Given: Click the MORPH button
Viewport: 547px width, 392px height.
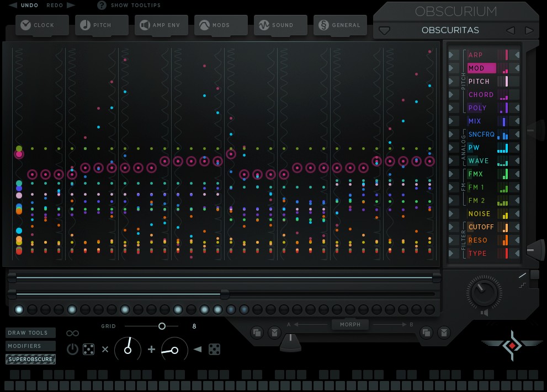Looking at the screenshot, I should tap(350, 325).
